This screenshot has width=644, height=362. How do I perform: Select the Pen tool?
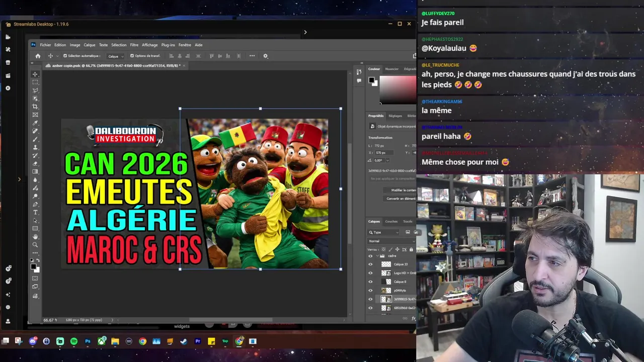point(35,204)
